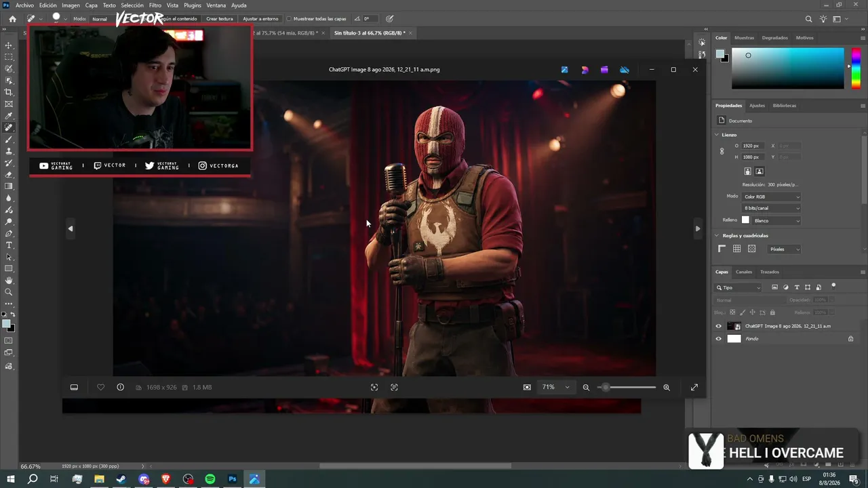Open the Ventana menu
Image resolution: width=868 pixels, height=488 pixels.
click(x=216, y=5)
